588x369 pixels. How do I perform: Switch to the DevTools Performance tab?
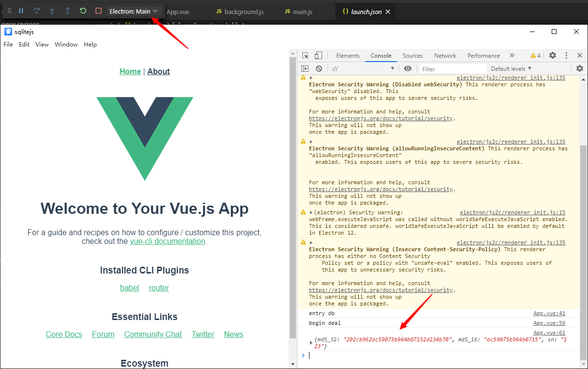(484, 56)
